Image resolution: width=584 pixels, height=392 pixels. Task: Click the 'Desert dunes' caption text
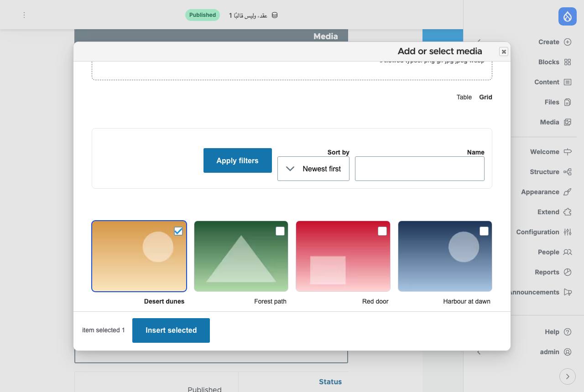(x=164, y=301)
